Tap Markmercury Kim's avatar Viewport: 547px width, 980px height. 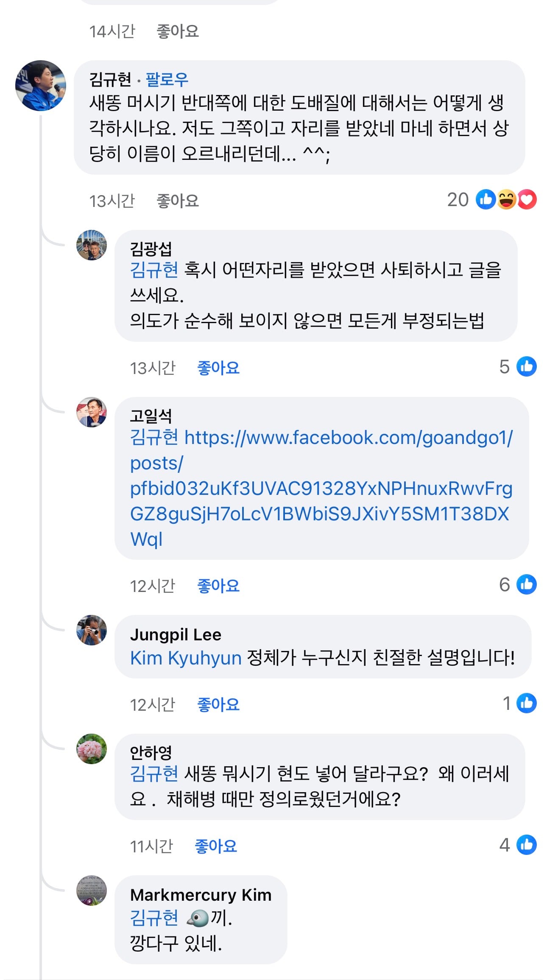pos(92,891)
